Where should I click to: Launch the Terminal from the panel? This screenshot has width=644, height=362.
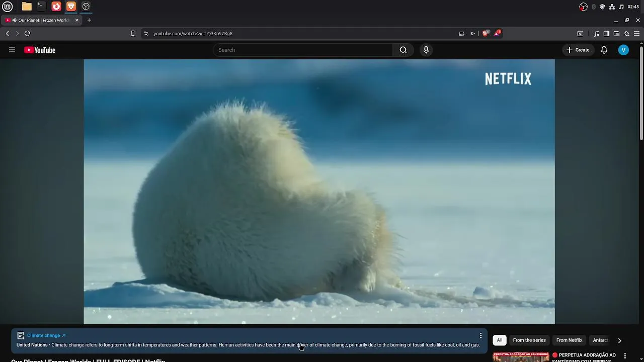(41, 7)
